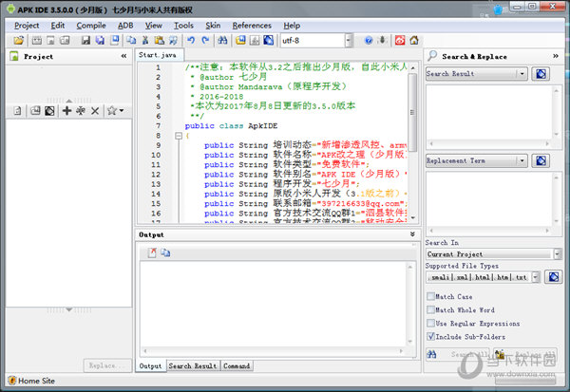570x392 pixels.
Task: Uncheck Include Sub-Folders checkbox
Action: 430,337
